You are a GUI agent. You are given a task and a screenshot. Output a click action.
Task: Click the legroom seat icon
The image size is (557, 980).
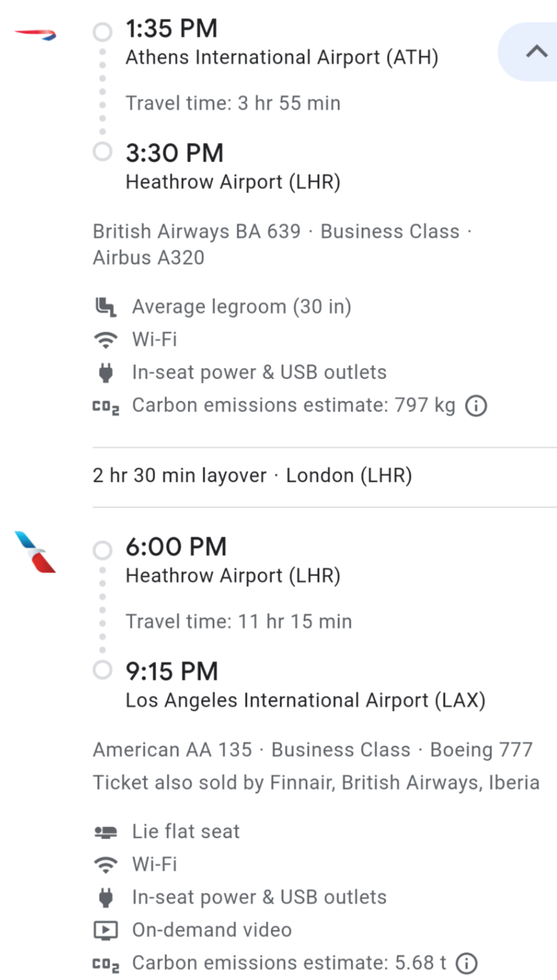click(105, 307)
